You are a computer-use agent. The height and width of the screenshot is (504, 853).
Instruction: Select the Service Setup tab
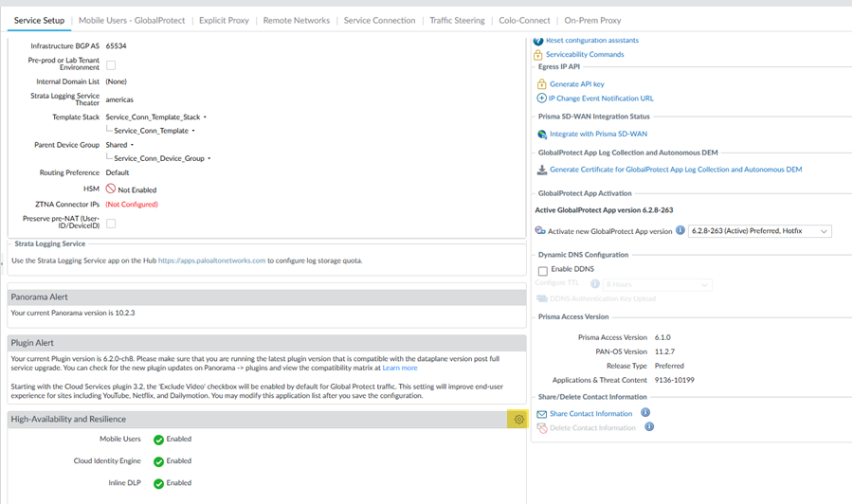(39, 20)
